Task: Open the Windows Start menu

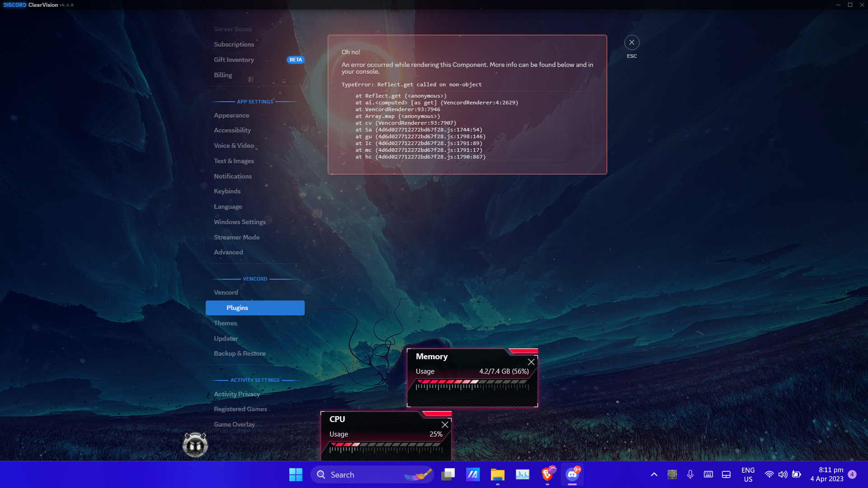Action: pos(296,474)
